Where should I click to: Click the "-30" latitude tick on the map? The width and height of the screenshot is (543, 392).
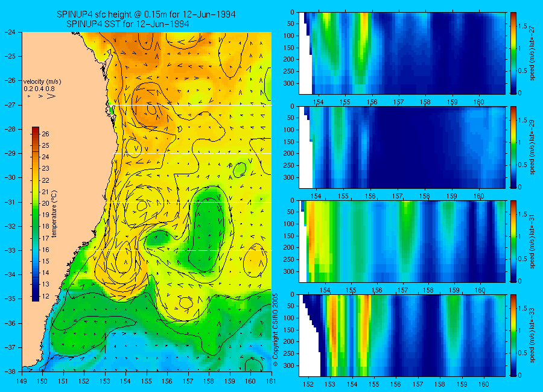pos(11,178)
